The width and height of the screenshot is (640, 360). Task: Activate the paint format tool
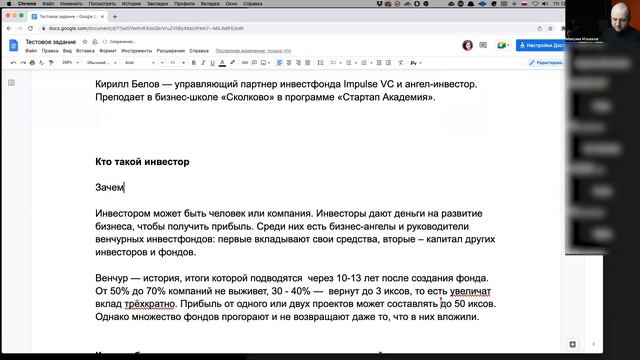pyautogui.click(x=51, y=63)
